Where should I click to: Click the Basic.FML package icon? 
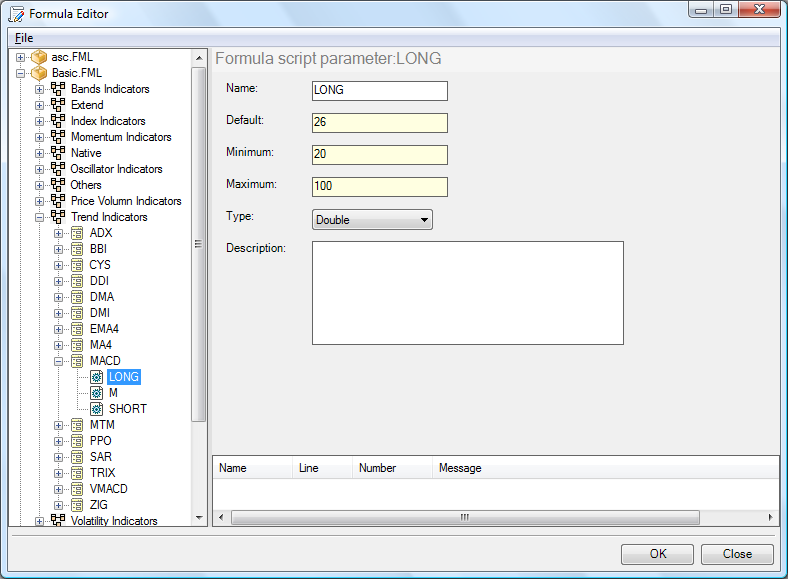(39, 73)
